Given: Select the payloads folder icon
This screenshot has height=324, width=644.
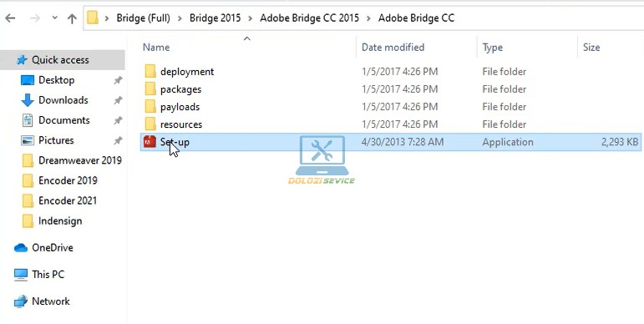Looking at the screenshot, I should (x=150, y=107).
